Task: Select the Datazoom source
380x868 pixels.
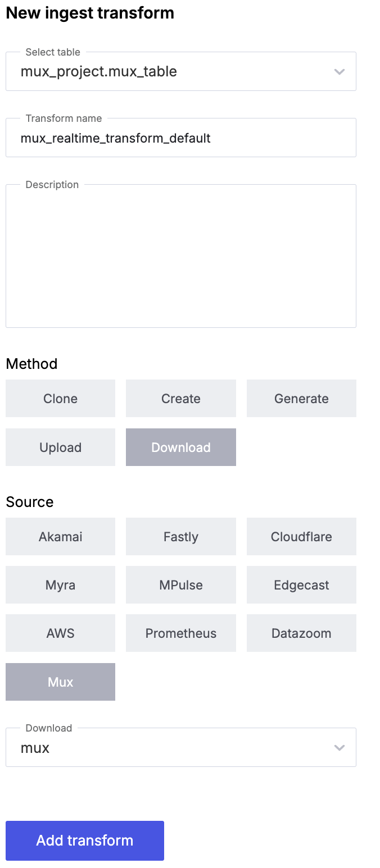Action: [x=301, y=633]
